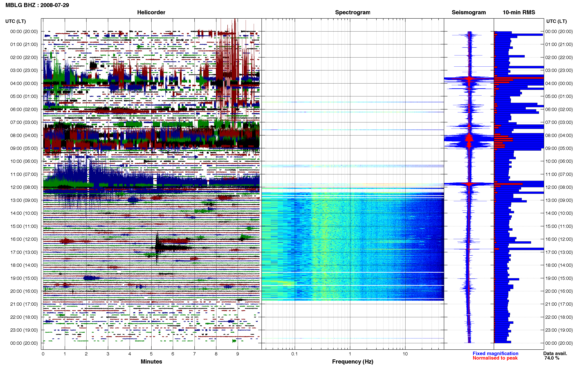The height and width of the screenshot is (368, 588).
Task: Click '03:00 (23:00)' on the Helicorder time axis
Action: click(x=24, y=70)
